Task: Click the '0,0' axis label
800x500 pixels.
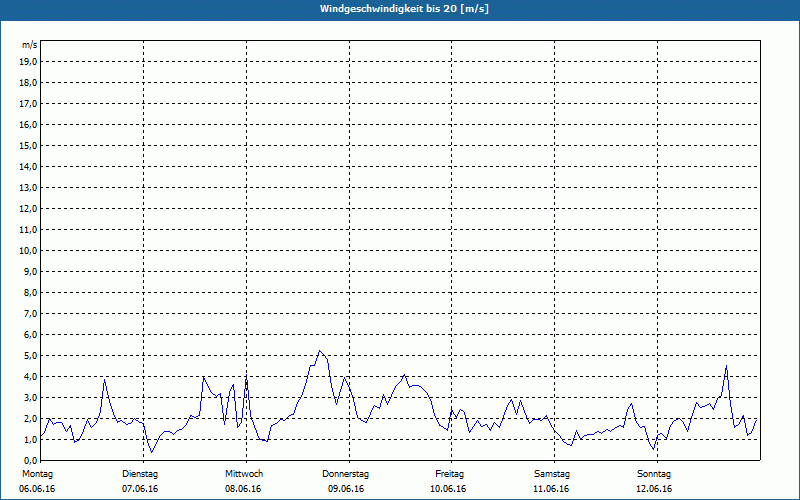Action: [30, 460]
